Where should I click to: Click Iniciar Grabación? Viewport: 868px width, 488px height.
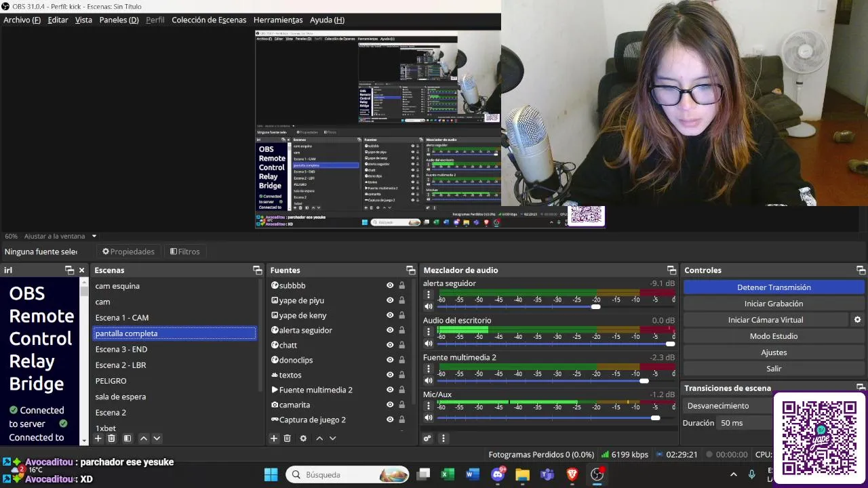coord(774,304)
